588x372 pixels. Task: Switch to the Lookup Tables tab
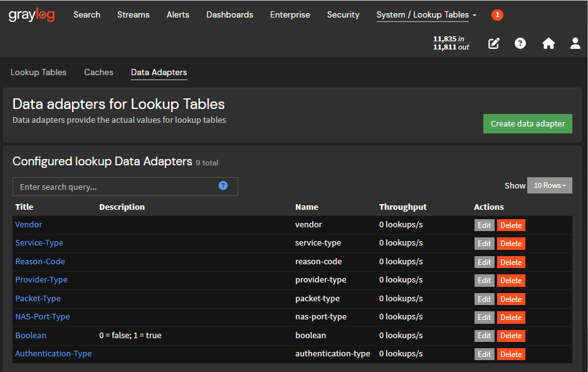(x=38, y=72)
